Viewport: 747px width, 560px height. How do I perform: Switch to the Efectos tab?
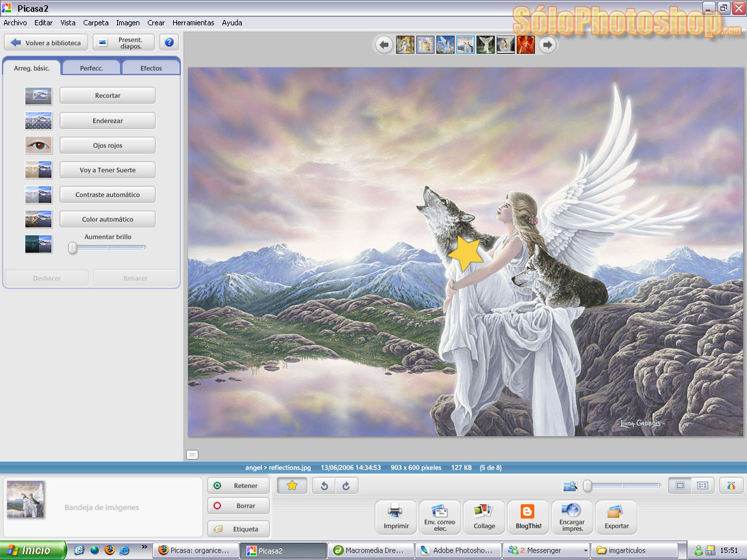pos(151,68)
